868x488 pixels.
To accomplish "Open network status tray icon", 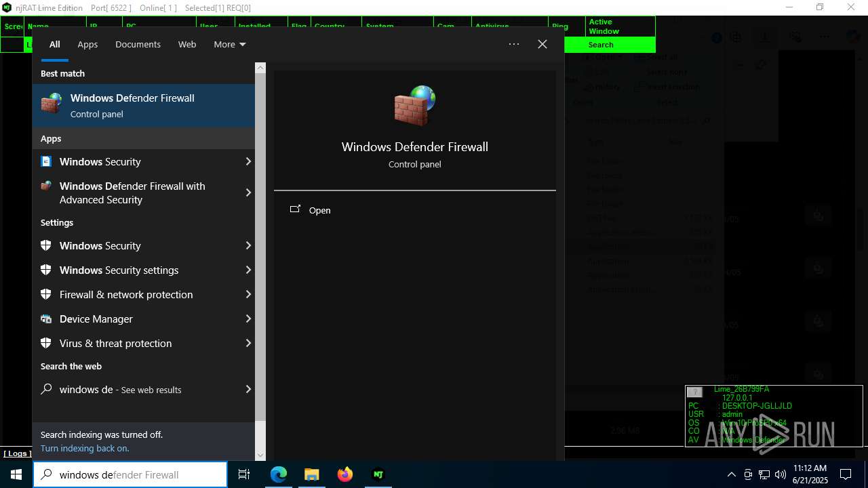I will coord(764,474).
